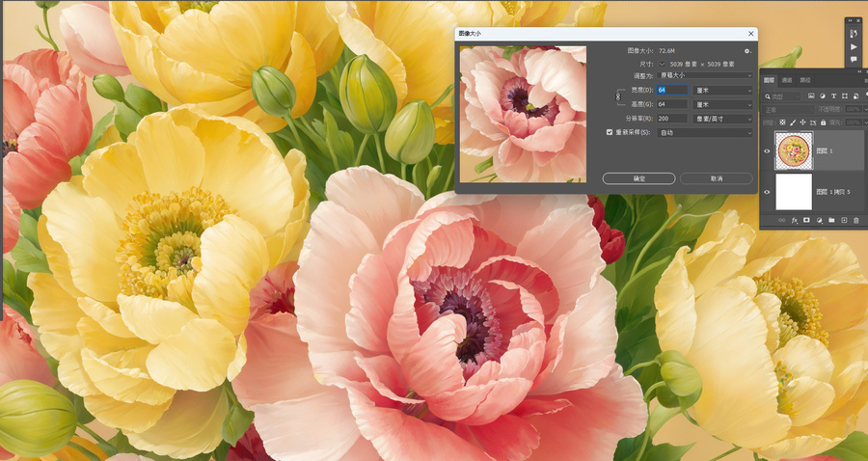Screen dimensions: 868x461
Task: Uncheck the 重新采样 checkbox
Action: click(x=610, y=132)
